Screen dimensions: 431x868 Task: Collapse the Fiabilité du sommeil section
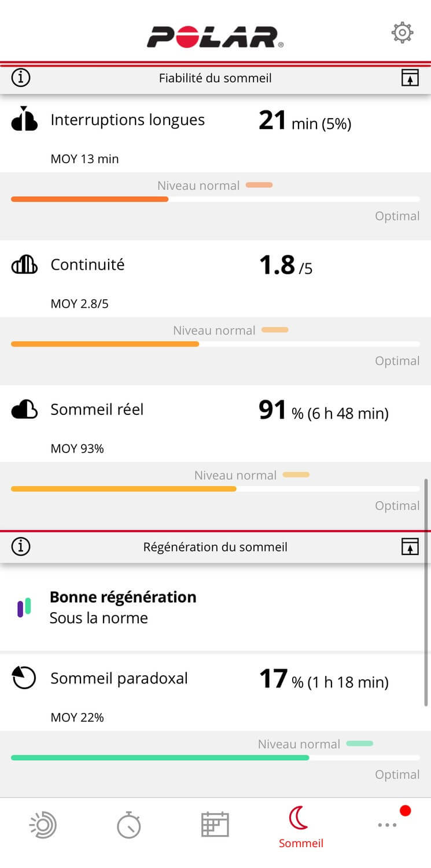(x=410, y=78)
